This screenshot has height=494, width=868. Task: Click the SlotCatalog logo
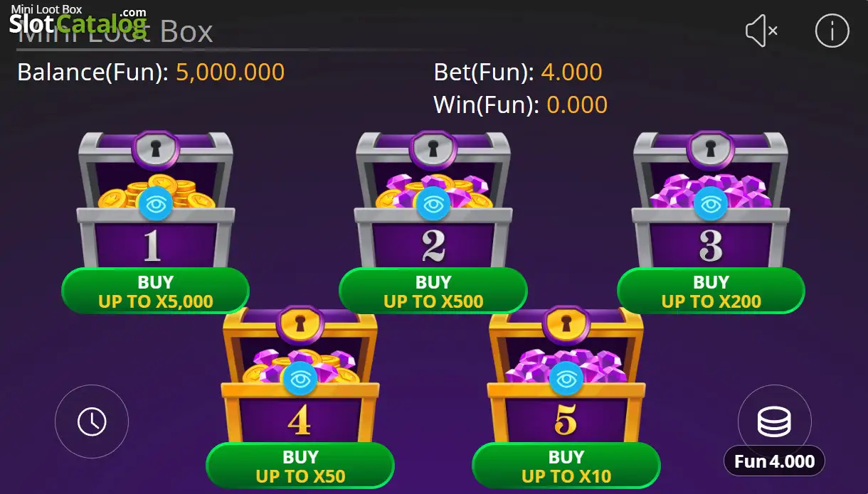coord(78,22)
